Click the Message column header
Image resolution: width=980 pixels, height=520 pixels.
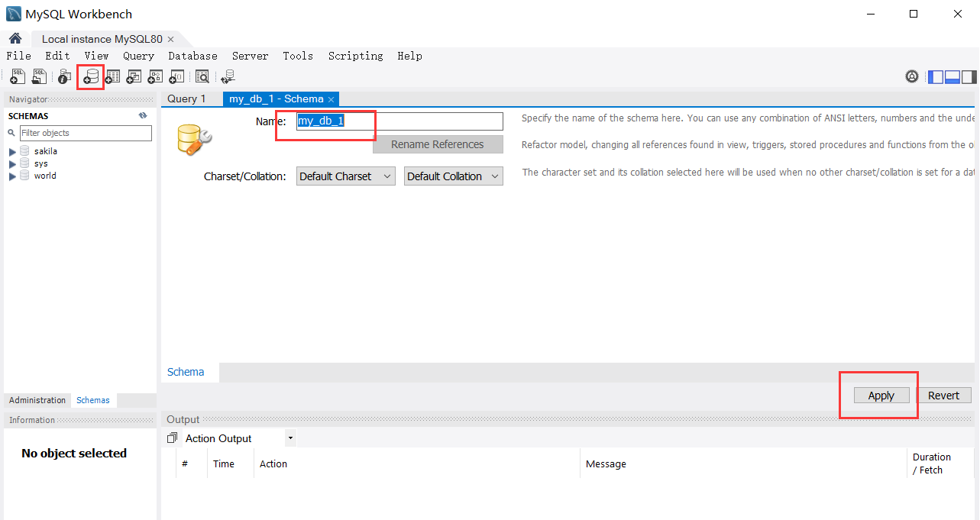pos(743,463)
